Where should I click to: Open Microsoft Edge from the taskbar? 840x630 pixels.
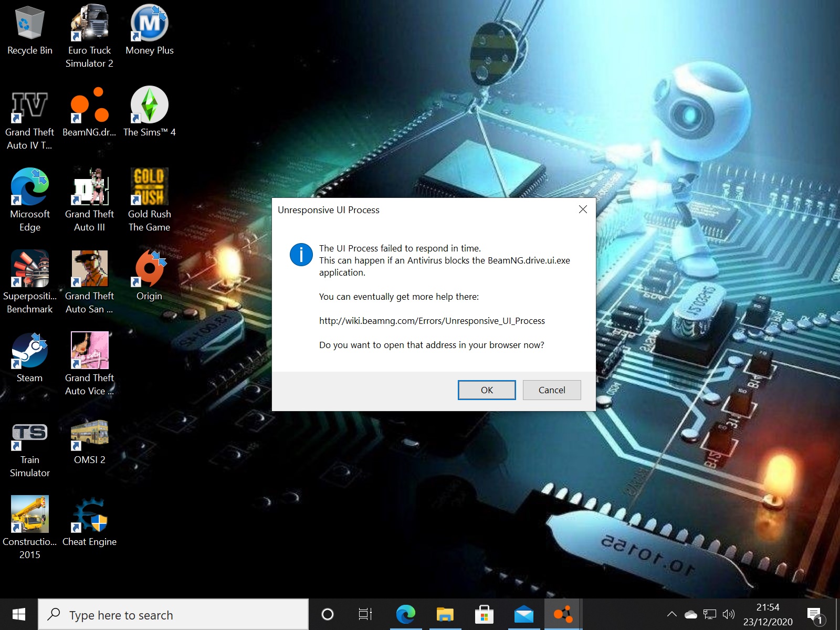click(405, 614)
